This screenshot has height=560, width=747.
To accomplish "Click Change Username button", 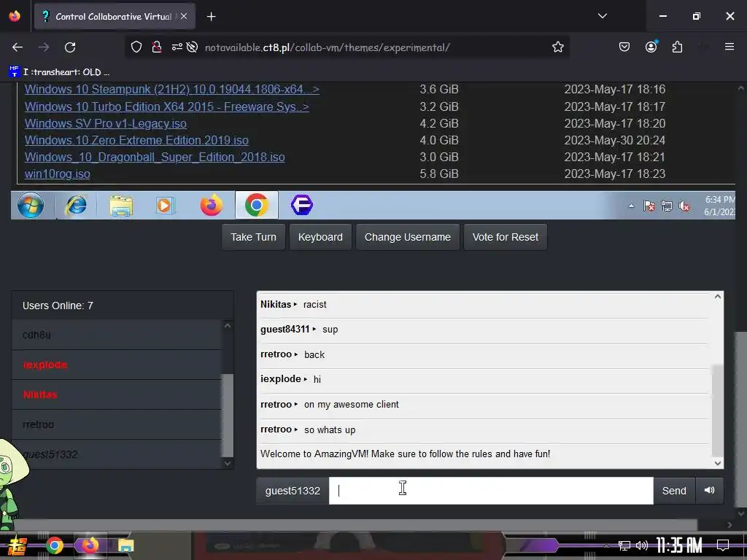I will (x=407, y=237).
